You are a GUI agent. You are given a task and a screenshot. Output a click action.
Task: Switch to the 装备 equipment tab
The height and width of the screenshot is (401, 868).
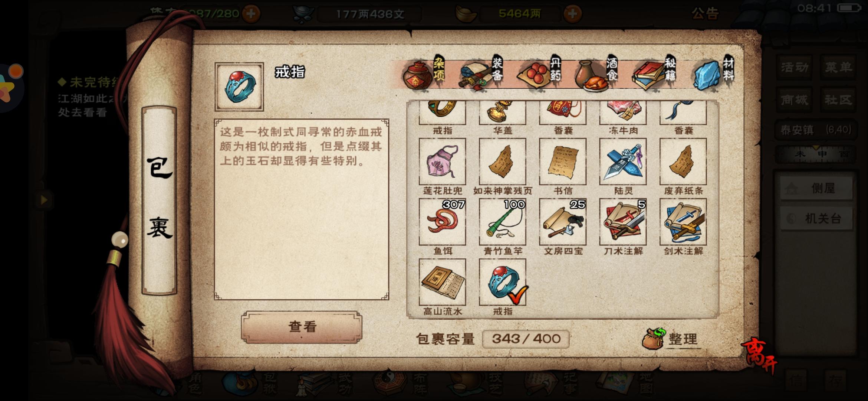pyautogui.click(x=481, y=74)
